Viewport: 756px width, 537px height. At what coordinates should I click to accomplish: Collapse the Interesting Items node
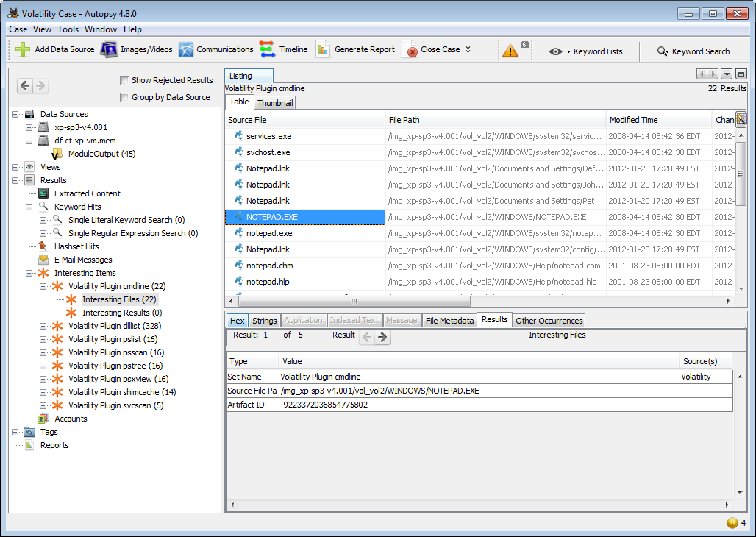[29, 273]
